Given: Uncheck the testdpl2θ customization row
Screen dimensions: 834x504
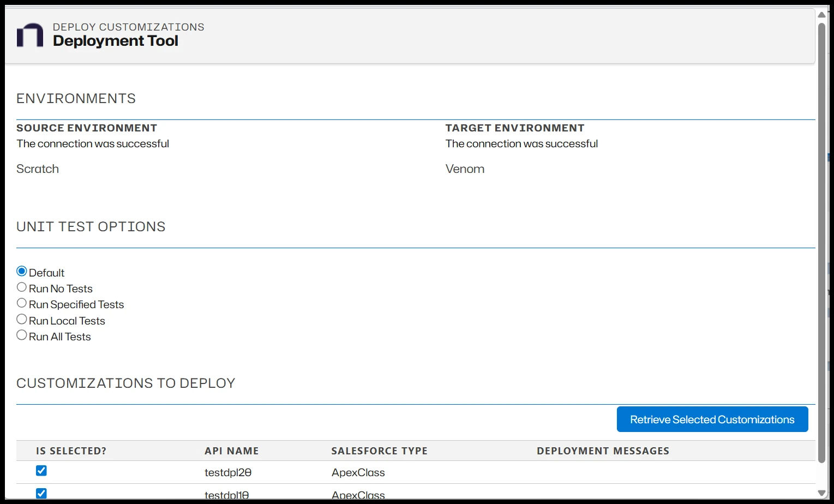Looking at the screenshot, I should [41, 470].
